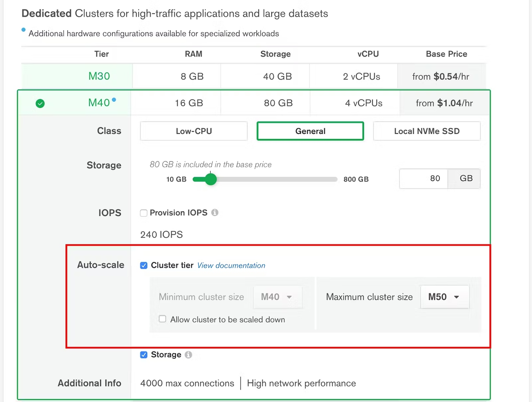Open the Minimum cluster size dropdown
532x402 pixels.
coord(277,297)
